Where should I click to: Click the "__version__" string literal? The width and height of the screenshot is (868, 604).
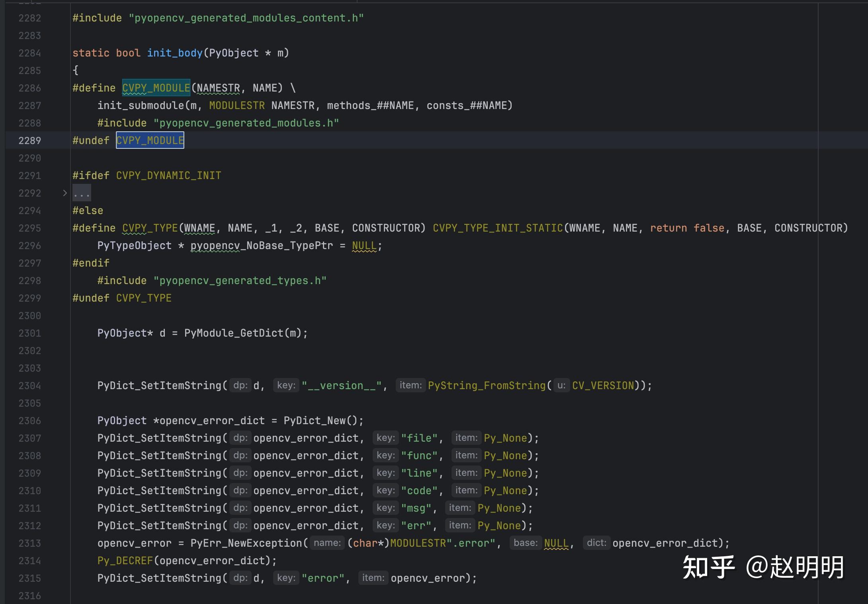tap(342, 386)
